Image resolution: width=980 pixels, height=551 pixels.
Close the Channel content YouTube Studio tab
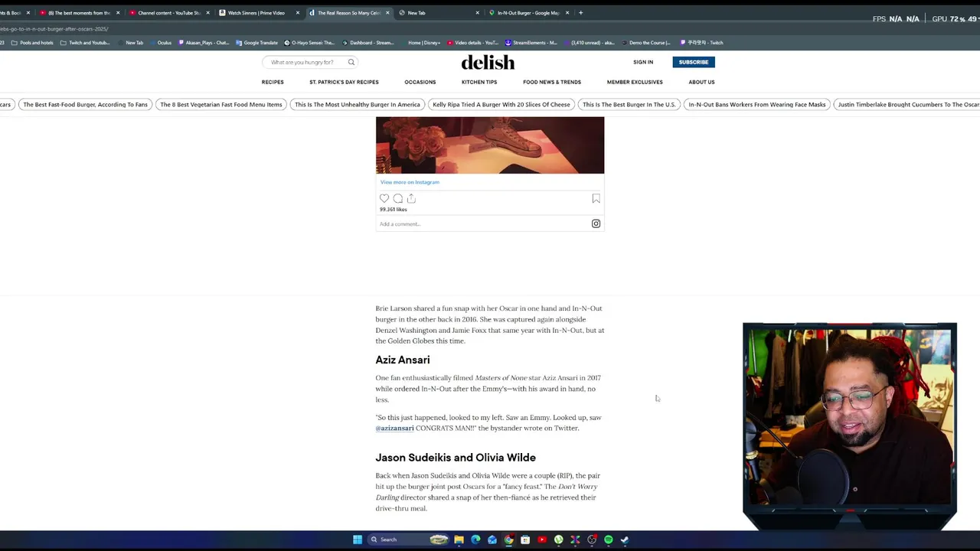tap(207, 13)
